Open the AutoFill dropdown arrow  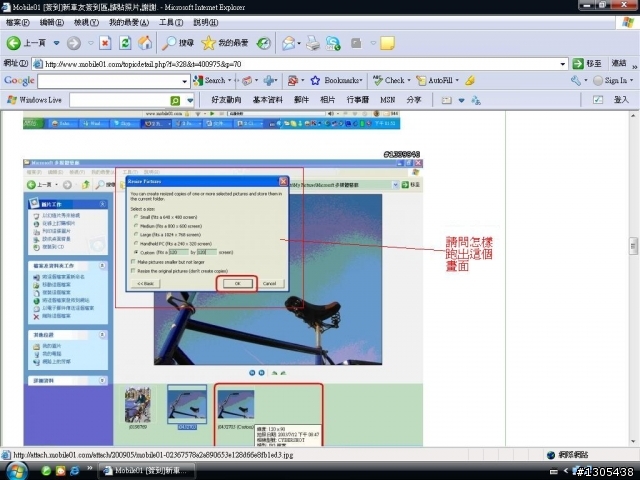click(x=457, y=80)
